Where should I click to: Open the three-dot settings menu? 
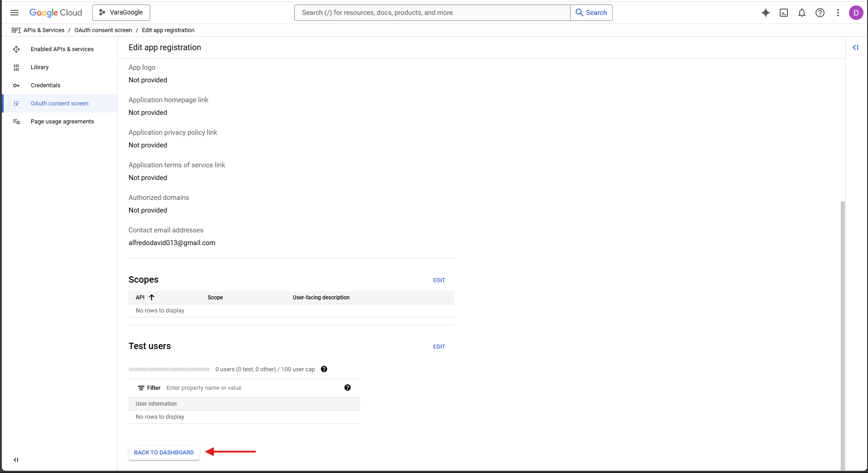coord(838,13)
